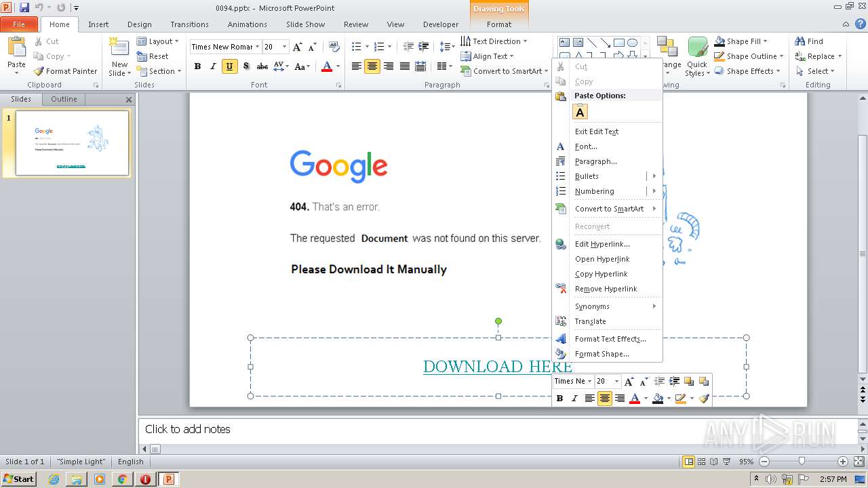Click the Paste clipboard icon in ribbon

coord(16,47)
